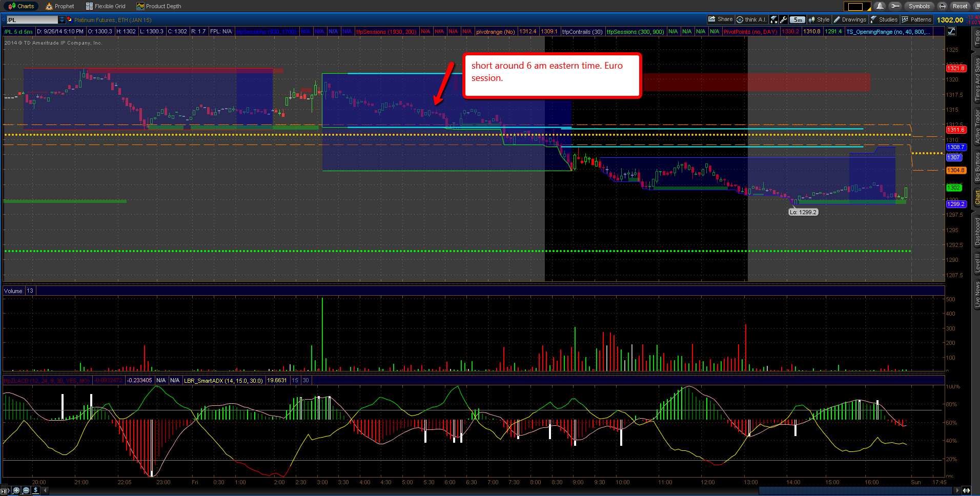
Task: Click the zoom in magnifier icon
Action: tap(16, 490)
